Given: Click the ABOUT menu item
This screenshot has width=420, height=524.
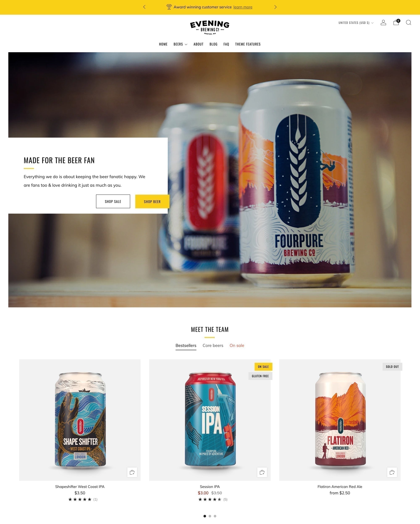Looking at the screenshot, I should coord(198,44).
